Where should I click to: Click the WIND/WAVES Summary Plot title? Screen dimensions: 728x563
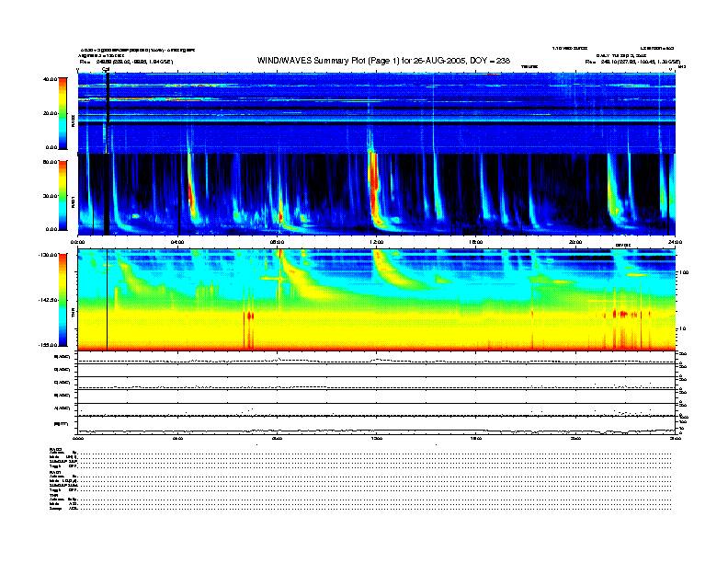(x=383, y=61)
